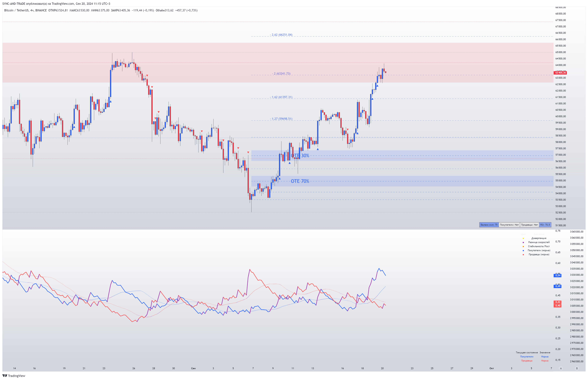Open the Bitcoin / TetherUS symbol selector
The image size is (588, 380).
point(17,10)
